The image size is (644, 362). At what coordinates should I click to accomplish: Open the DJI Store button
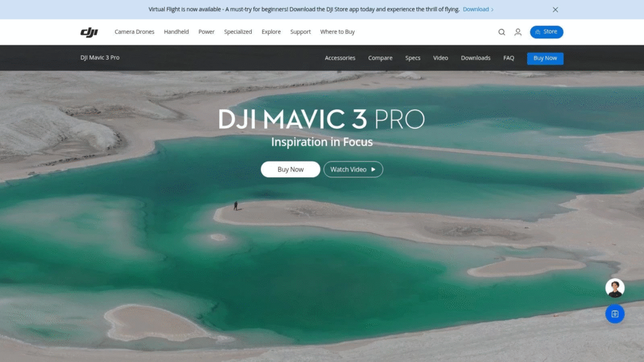[546, 32]
